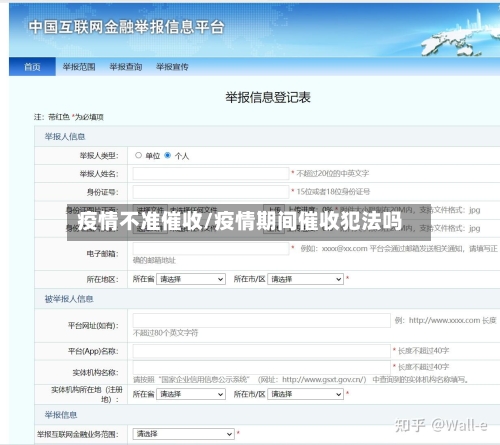Click the 举报信息登记表 heading
The height and width of the screenshot is (445, 500).
tap(268, 97)
